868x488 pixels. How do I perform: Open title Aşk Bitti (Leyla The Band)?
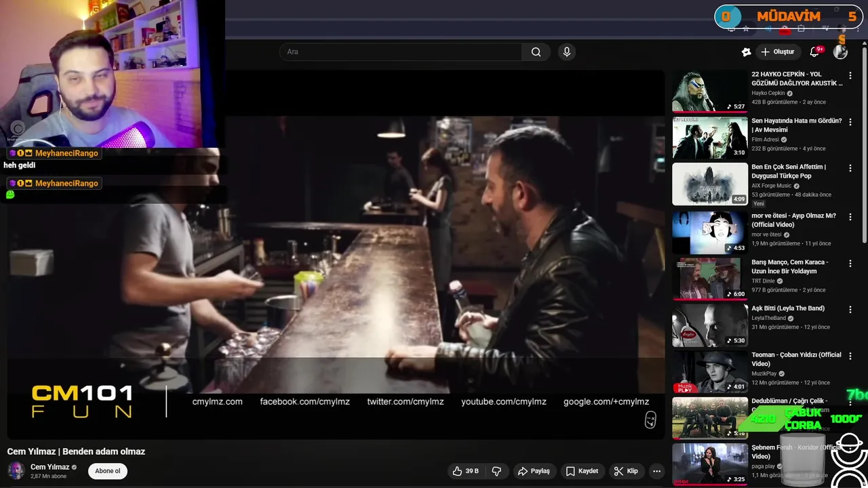(x=788, y=308)
